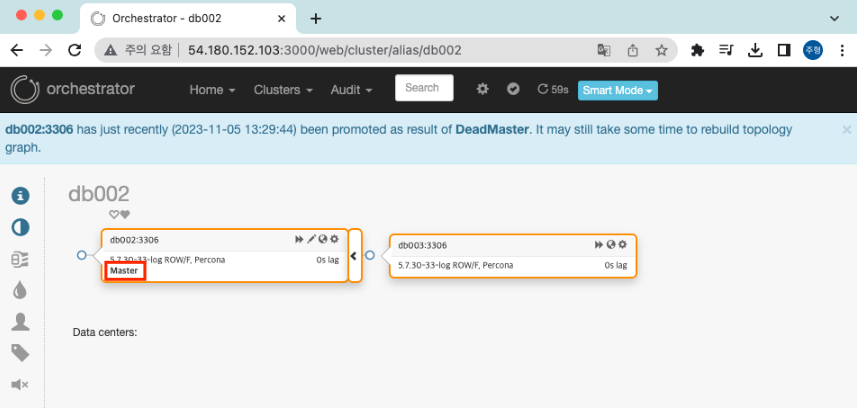Open a new browser tab

click(315, 19)
